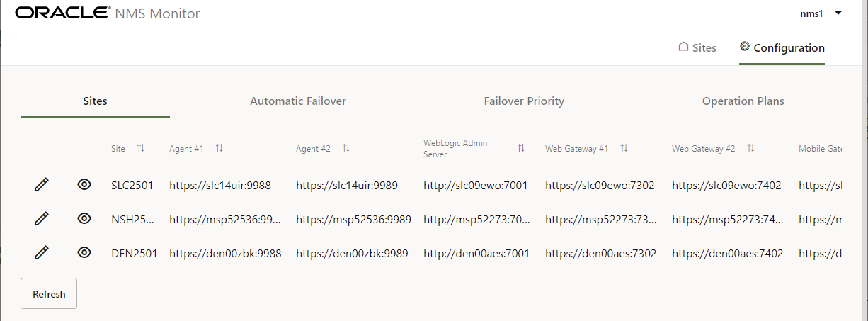Image resolution: width=868 pixels, height=321 pixels.
Task: Go to the Sites home navigation item
Action: point(697,48)
